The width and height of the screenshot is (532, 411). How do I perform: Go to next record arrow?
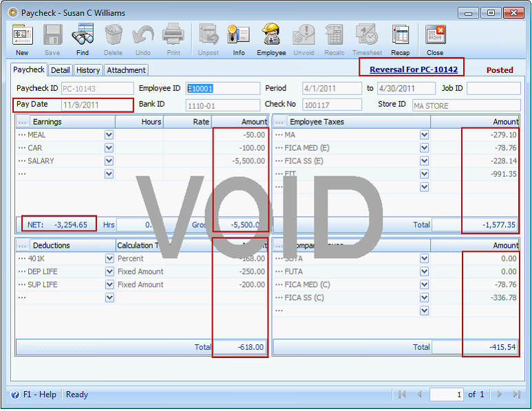pos(500,394)
